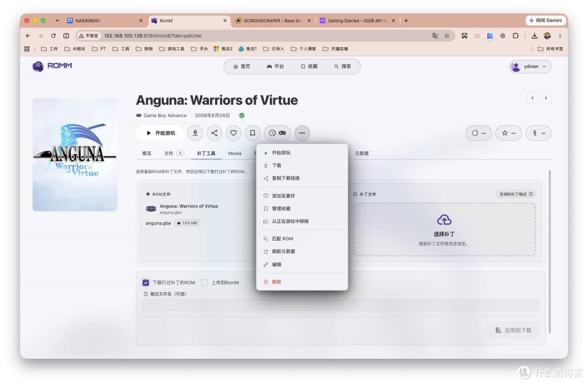Open Home (首页) in top navigation
Image resolution: width=588 pixels, height=385 pixels.
242,66
